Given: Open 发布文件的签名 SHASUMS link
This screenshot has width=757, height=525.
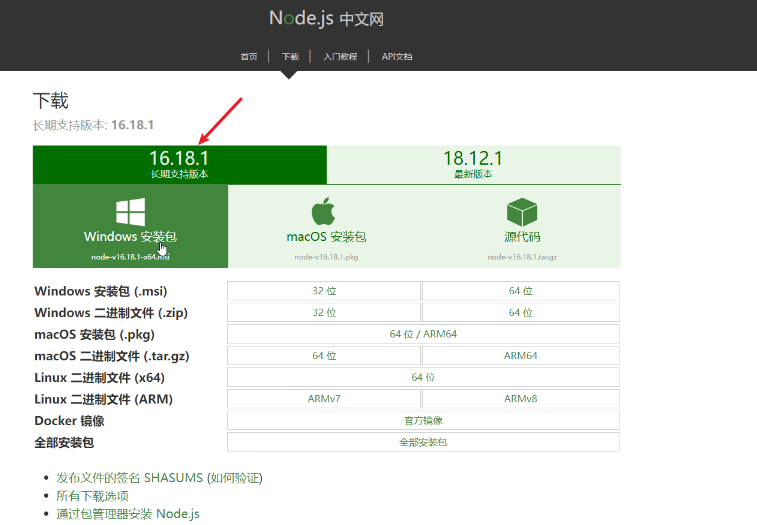Looking at the screenshot, I should [129, 478].
